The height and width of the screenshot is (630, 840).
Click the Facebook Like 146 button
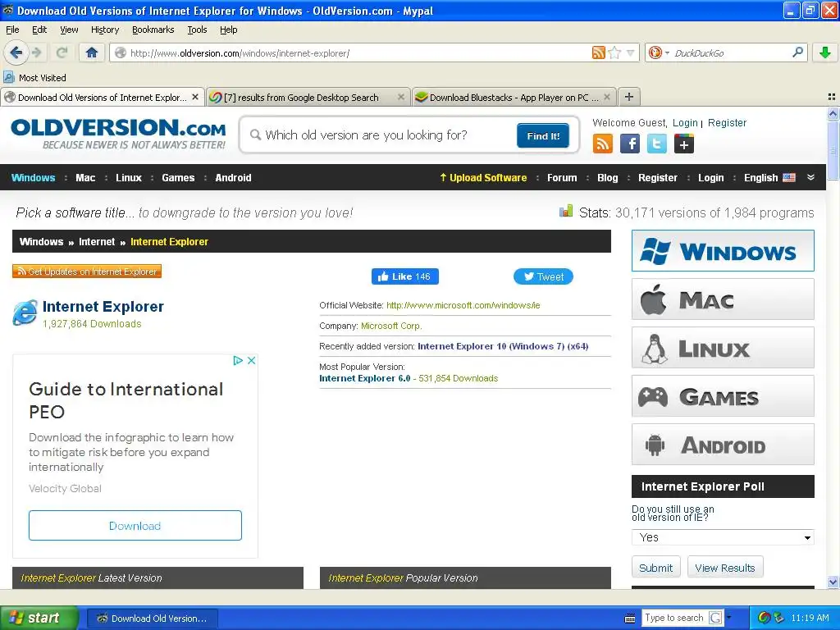tap(405, 276)
